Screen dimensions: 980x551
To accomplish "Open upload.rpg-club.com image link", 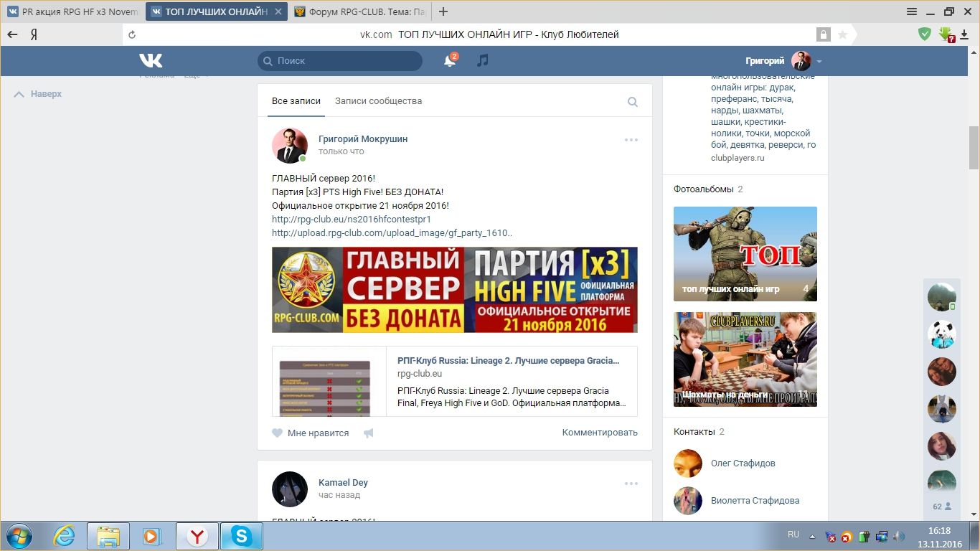I will click(392, 233).
